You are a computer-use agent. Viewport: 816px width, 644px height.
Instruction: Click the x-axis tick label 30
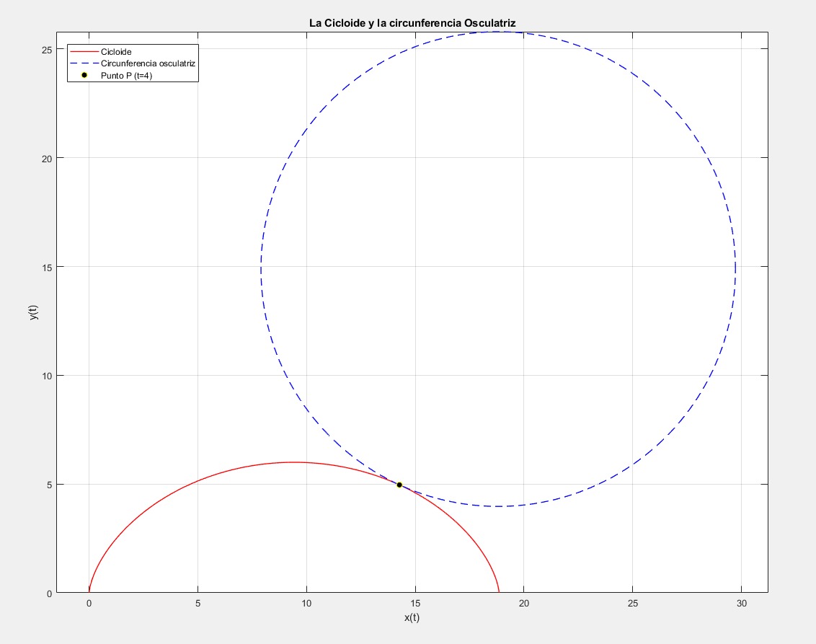[x=742, y=603]
